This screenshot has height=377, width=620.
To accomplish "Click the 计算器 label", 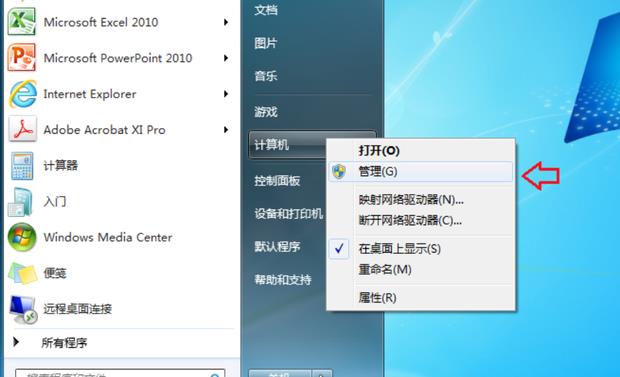I will [60, 165].
